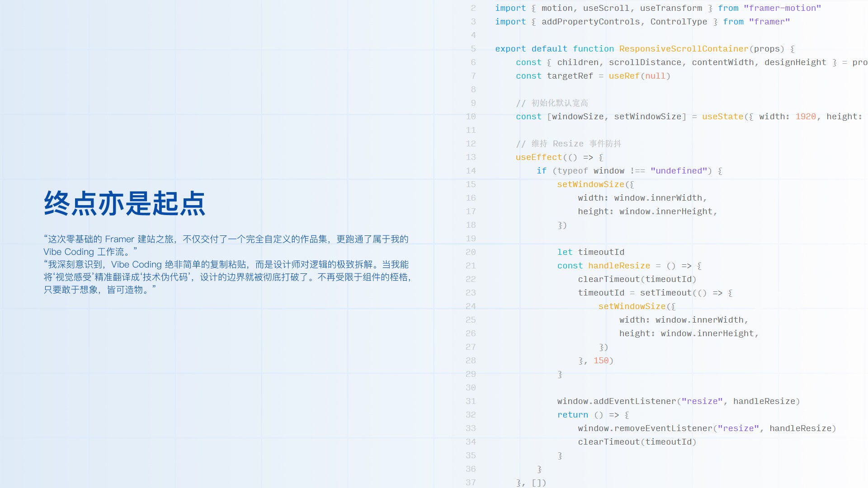Click the removeEventListener call on line 33

[662, 428]
